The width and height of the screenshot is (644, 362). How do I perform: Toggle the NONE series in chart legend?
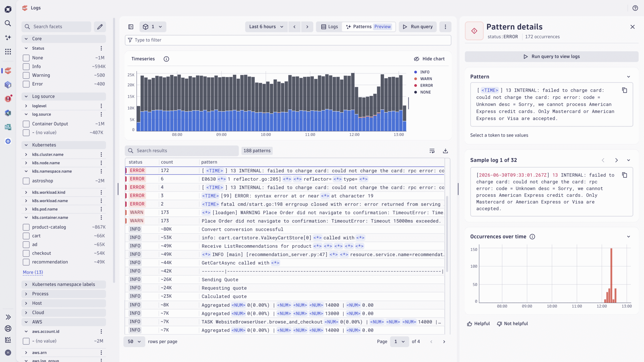pos(423,92)
